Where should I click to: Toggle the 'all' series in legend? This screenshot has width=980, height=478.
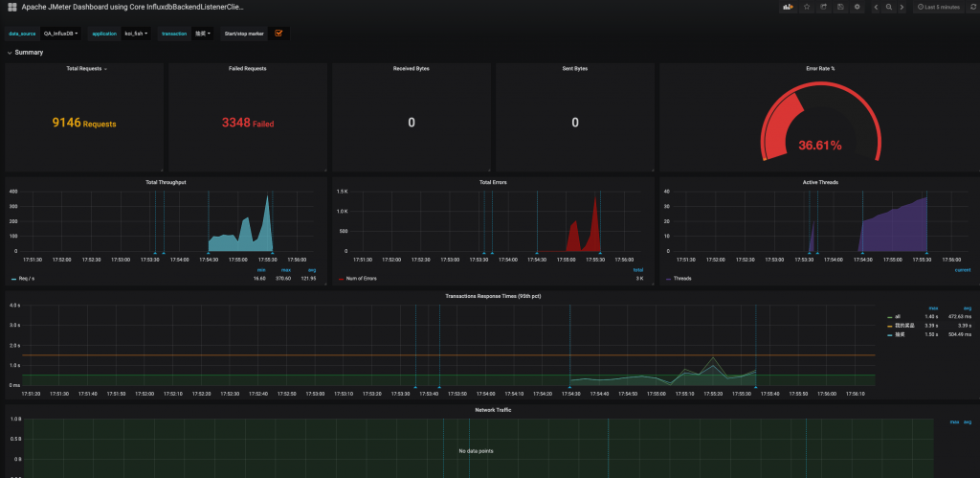click(896, 316)
